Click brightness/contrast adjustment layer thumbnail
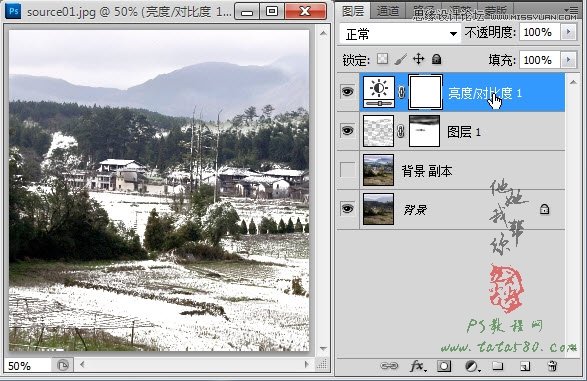The height and width of the screenshot is (381, 587). point(379,92)
